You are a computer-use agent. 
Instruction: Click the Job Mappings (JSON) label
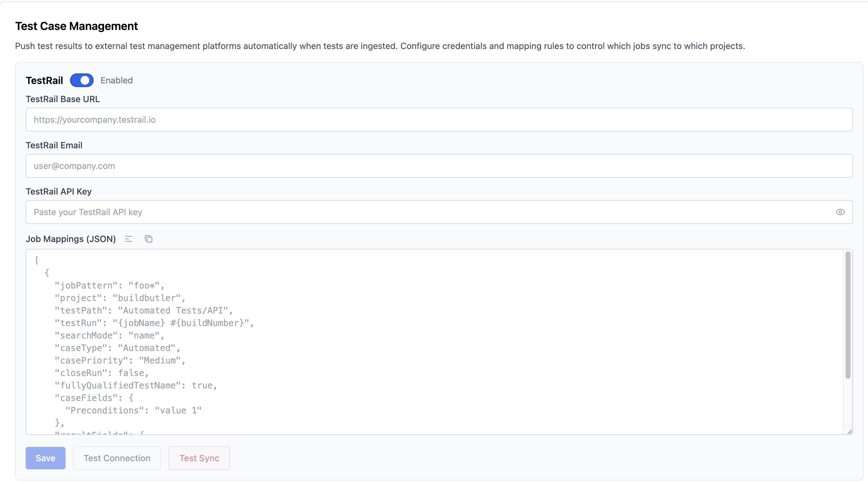pyautogui.click(x=71, y=239)
